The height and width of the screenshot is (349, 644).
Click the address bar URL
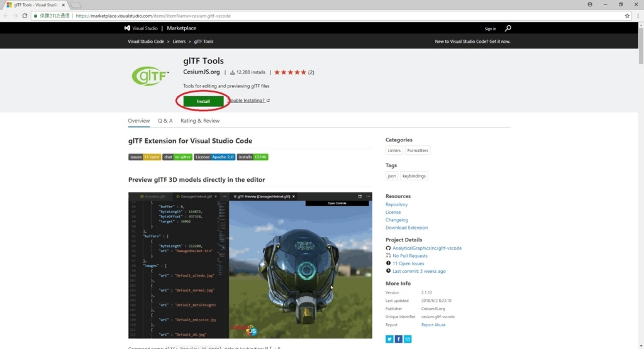click(x=153, y=16)
